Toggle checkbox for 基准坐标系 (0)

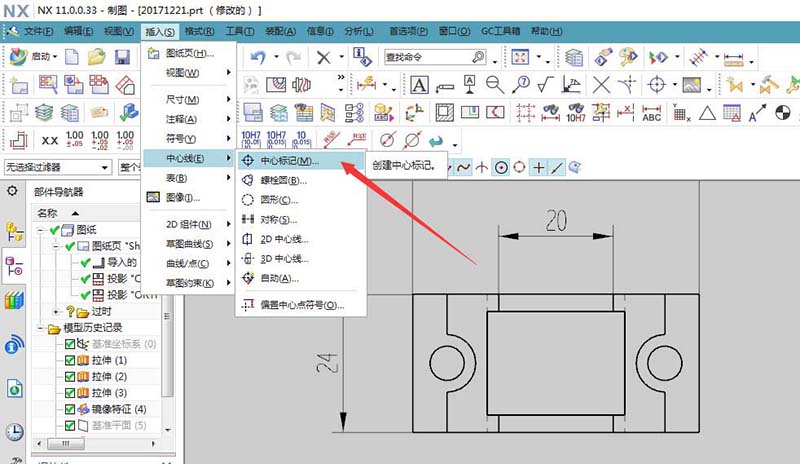(70, 344)
